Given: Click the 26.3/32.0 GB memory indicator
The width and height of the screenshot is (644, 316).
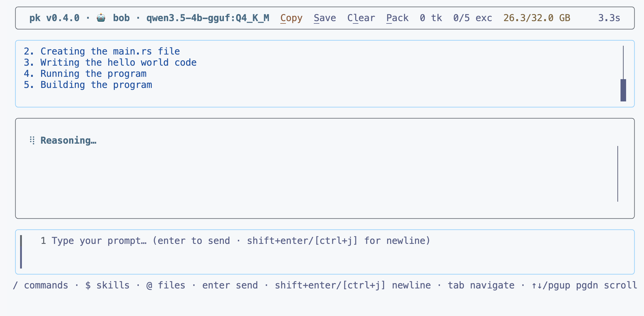Looking at the screenshot, I should (537, 18).
